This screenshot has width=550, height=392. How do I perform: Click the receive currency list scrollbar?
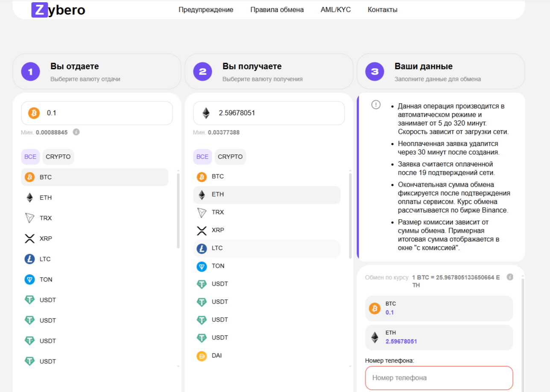tap(350, 215)
